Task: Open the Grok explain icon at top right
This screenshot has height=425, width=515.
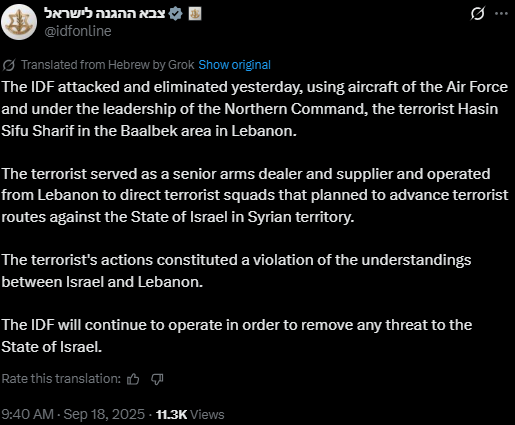Action: 478,14
